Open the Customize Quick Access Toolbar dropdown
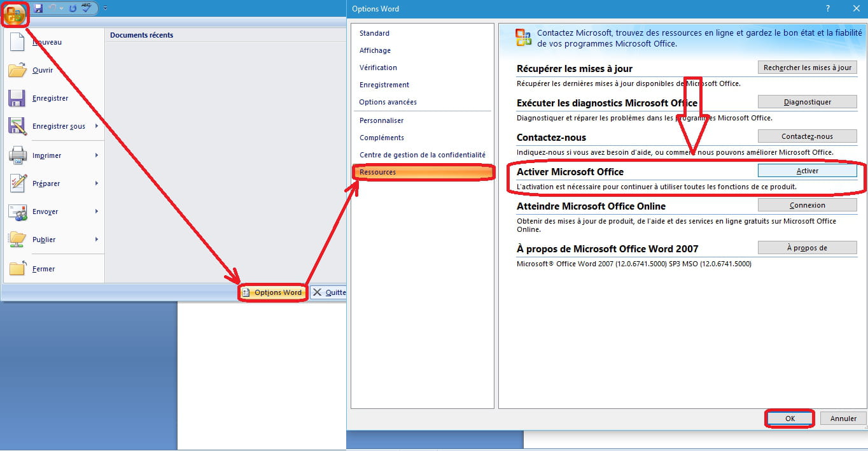This screenshot has height=451, width=868. (105, 8)
